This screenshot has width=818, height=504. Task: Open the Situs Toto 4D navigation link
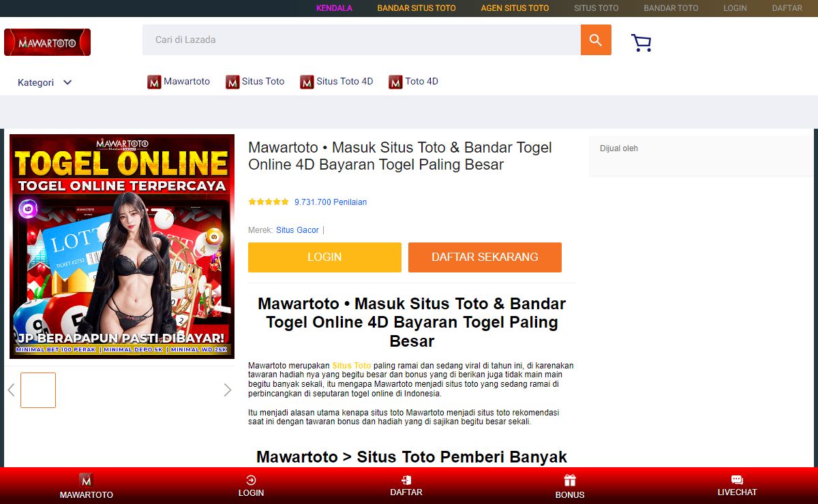tap(345, 82)
